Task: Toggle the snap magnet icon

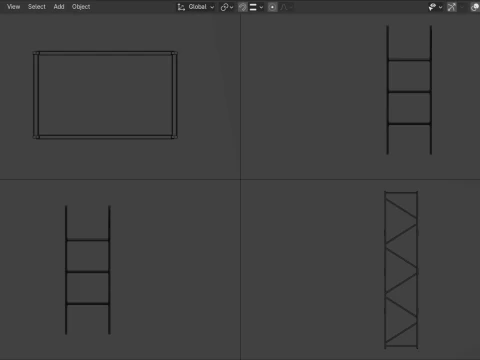Action: click(x=243, y=7)
